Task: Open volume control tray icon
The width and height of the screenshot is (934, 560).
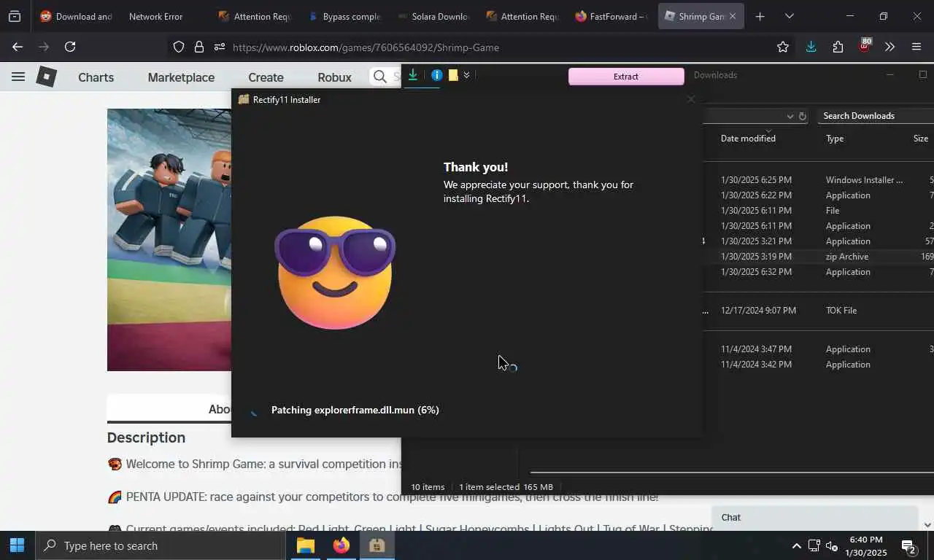Action: coord(831,546)
